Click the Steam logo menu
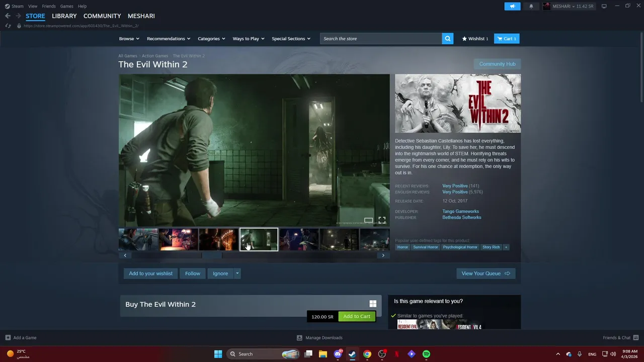This screenshot has width=644, height=362. click(14, 6)
